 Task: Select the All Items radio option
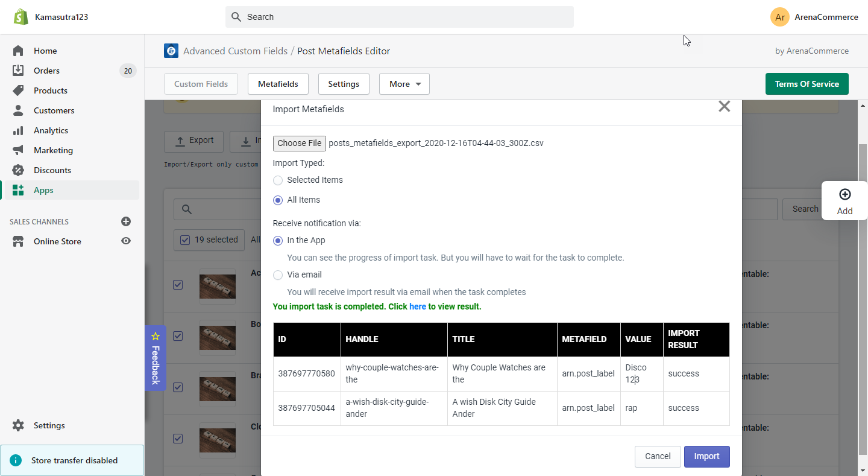click(x=278, y=200)
